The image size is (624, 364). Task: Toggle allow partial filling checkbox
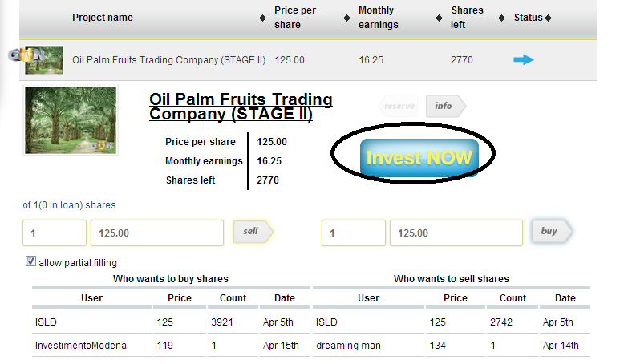pos(31,261)
